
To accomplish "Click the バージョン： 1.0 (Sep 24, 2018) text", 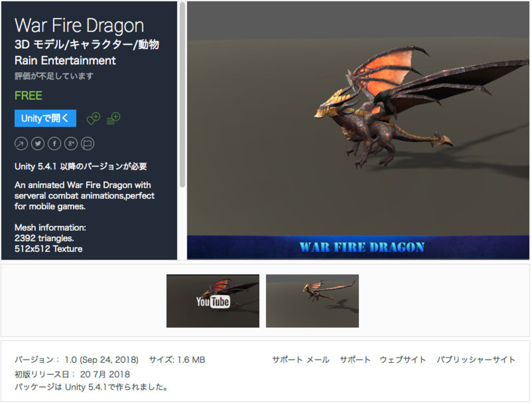I will pos(77,360).
